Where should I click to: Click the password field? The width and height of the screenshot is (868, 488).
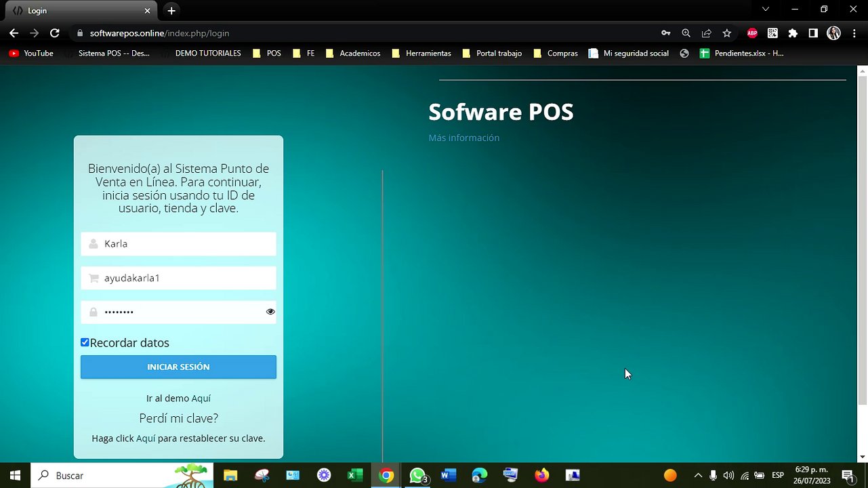tap(178, 312)
